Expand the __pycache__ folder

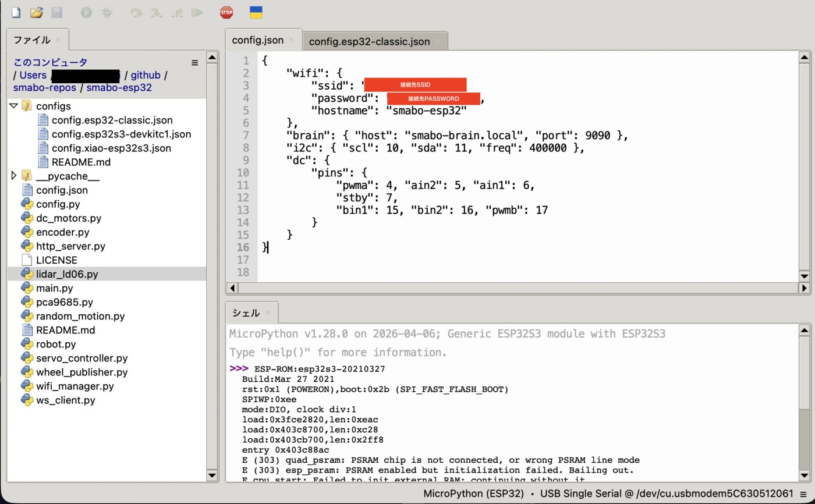[14, 176]
